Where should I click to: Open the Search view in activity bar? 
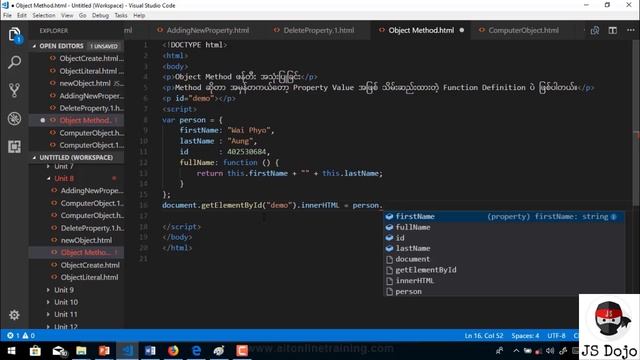pyautogui.click(x=14, y=62)
